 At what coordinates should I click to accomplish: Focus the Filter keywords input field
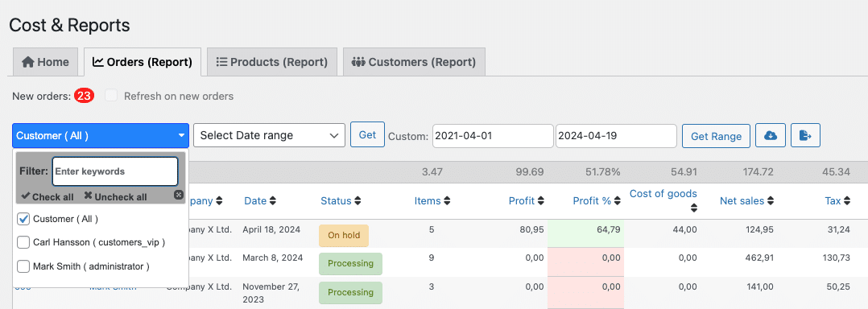115,171
